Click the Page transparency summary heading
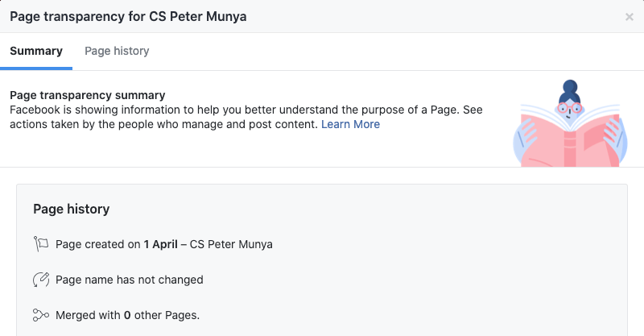 coord(88,95)
